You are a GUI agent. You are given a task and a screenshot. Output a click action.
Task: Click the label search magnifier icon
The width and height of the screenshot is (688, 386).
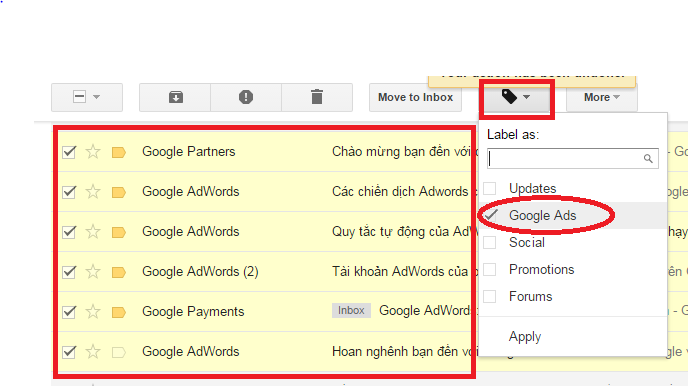tap(648, 158)
